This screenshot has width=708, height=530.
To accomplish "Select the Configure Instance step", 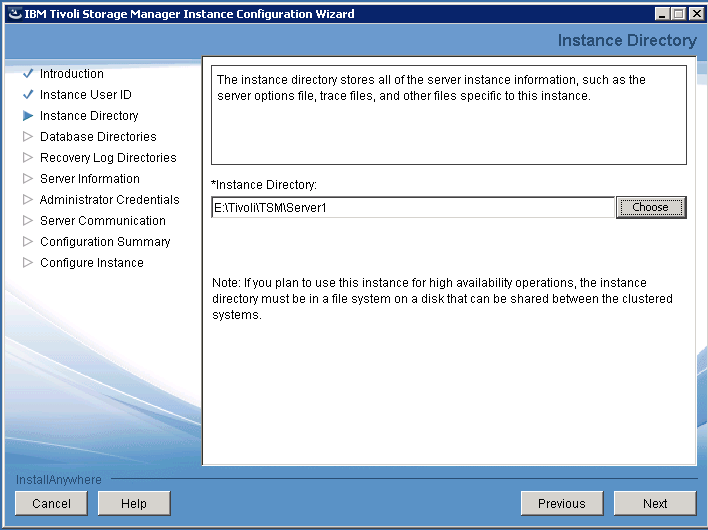I will pyautogui.click(x=92, y=263).
